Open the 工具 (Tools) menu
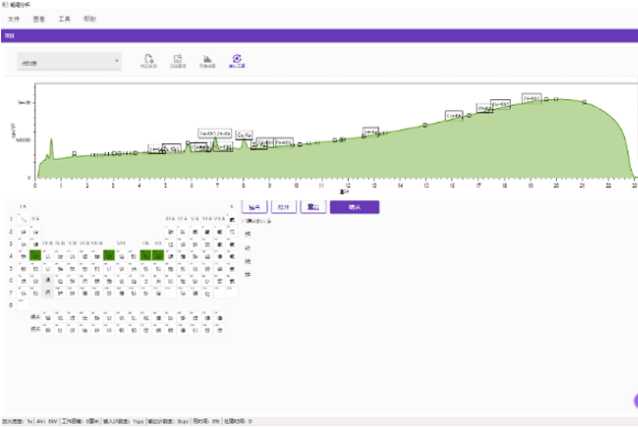 pyautogui.click(x=65, y=19)
